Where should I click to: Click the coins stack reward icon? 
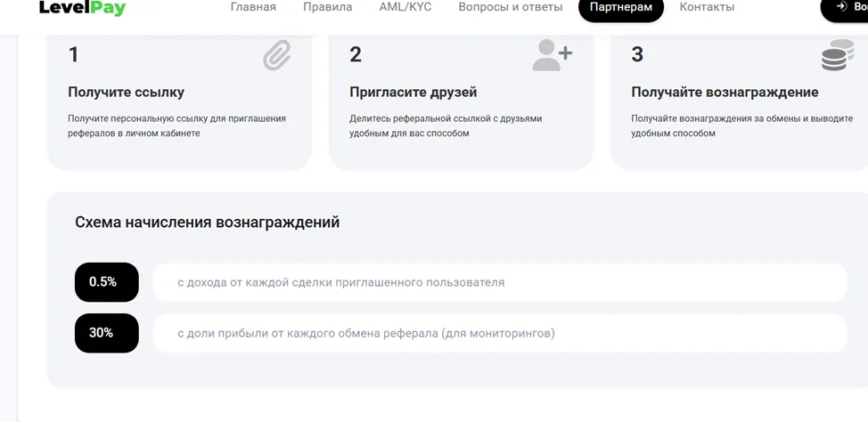838,55
